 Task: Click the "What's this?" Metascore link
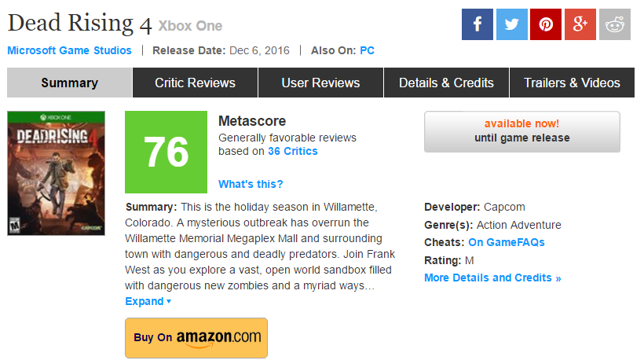251,184
